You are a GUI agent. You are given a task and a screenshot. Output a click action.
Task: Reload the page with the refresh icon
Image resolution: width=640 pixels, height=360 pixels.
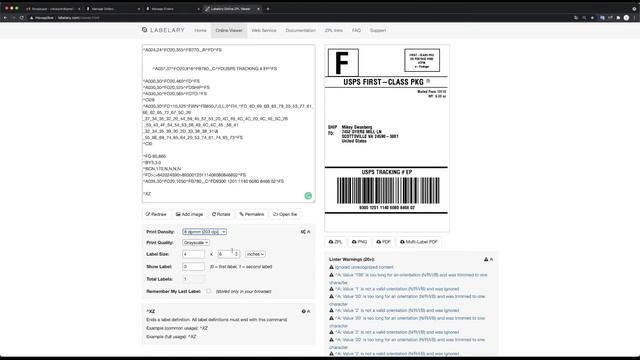tap(22, 18)
